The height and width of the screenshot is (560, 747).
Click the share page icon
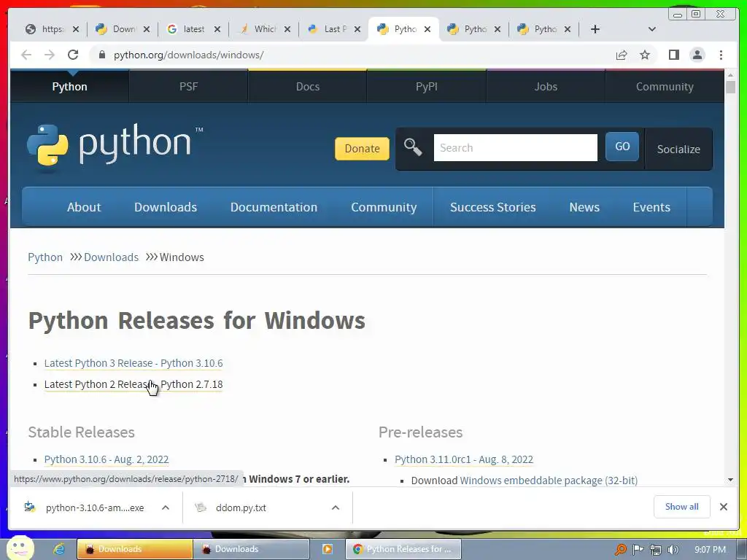pyautogui.click(x=622, y=55)
